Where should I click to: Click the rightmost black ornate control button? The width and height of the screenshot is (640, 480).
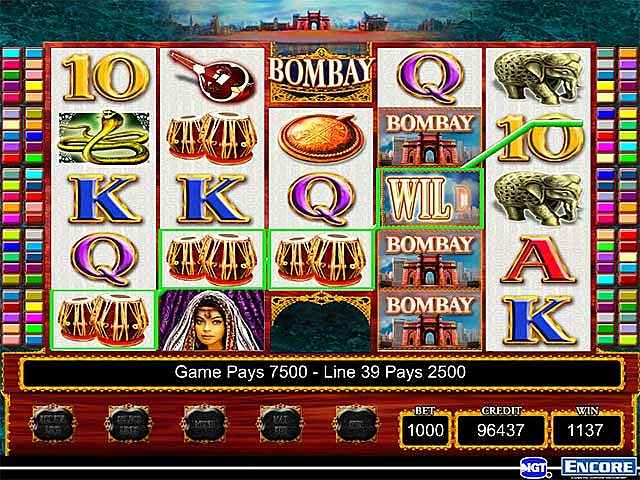point(356,424)
